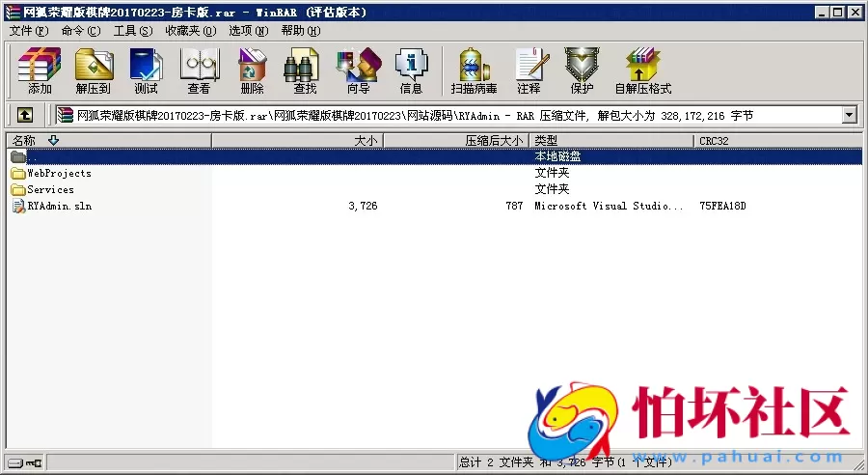Open the View (查看) toolbar tool

[x=199, y=70]
